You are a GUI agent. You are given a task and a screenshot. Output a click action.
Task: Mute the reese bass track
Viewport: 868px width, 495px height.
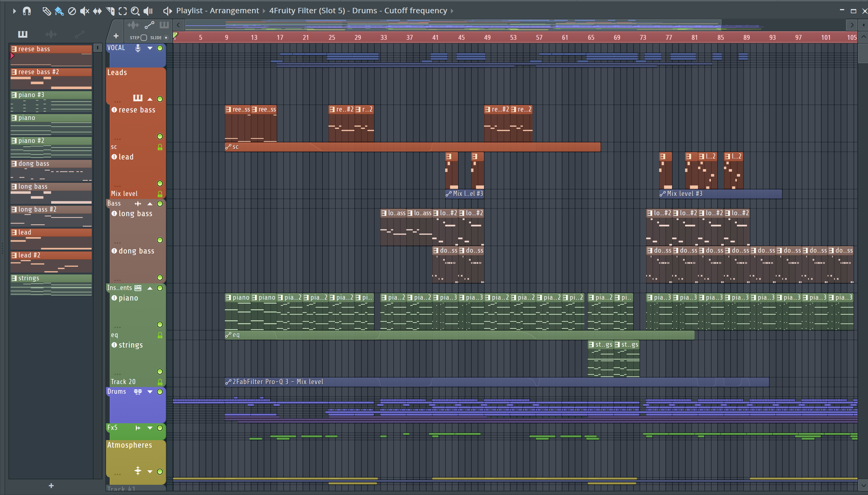pos(160,136)
